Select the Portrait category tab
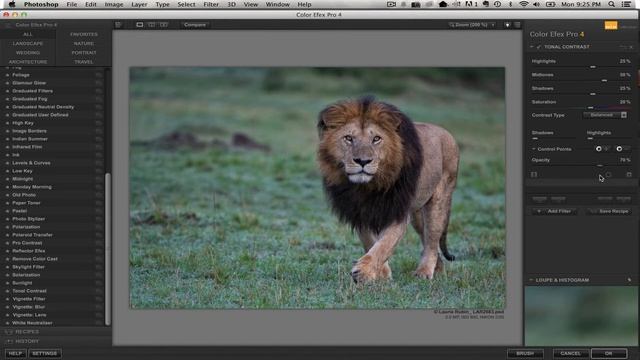This screenshot has width=640, height=360. [84, 53]
